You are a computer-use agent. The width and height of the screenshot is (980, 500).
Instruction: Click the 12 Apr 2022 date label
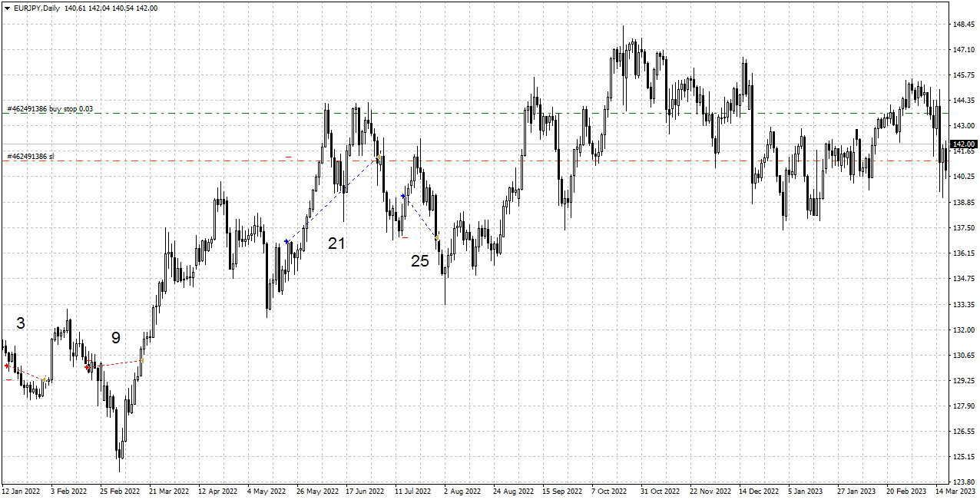click(x=218, y=491)
